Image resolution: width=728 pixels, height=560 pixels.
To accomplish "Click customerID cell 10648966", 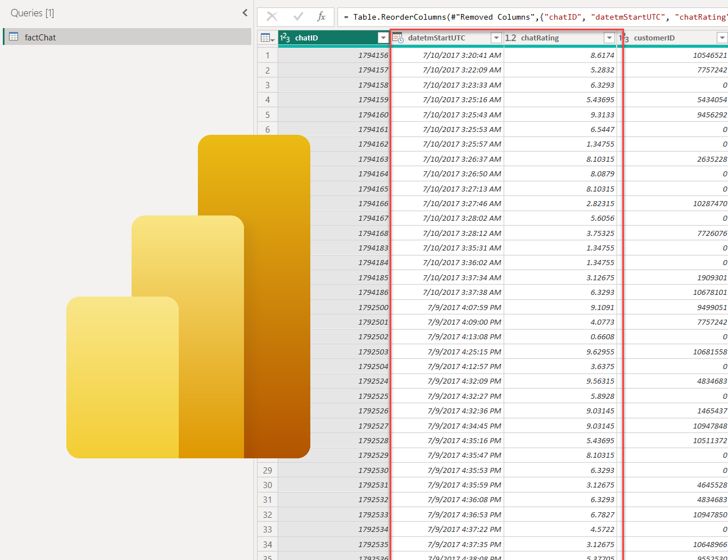I will coord(673,544).
